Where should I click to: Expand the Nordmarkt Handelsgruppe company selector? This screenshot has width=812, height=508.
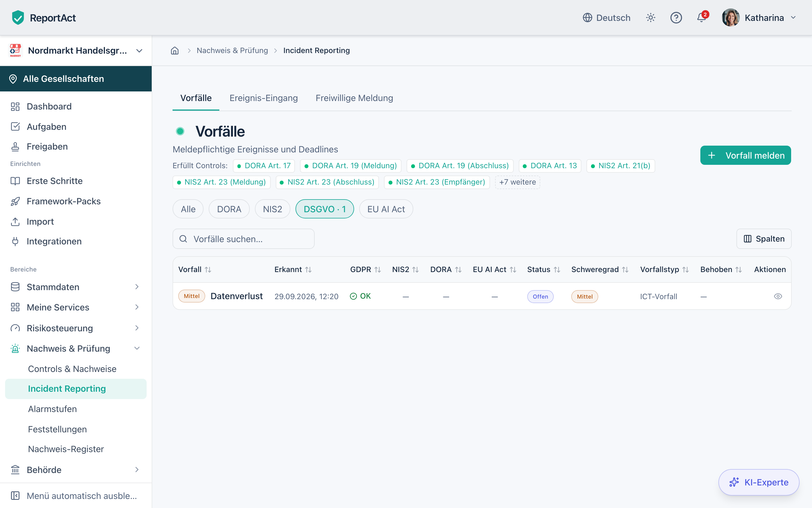pyautogui.click(x=76, y=51)
